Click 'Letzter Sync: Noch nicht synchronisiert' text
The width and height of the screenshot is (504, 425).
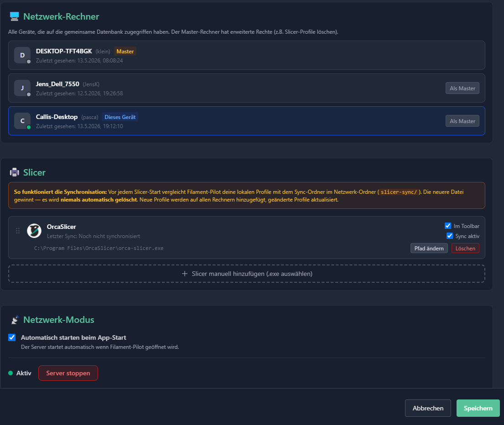94,236
